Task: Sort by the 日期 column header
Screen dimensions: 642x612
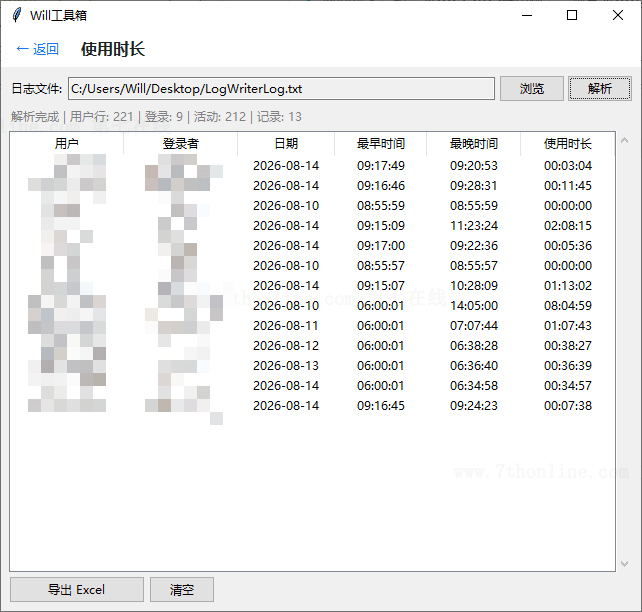Action: click(x=286, y=144)
